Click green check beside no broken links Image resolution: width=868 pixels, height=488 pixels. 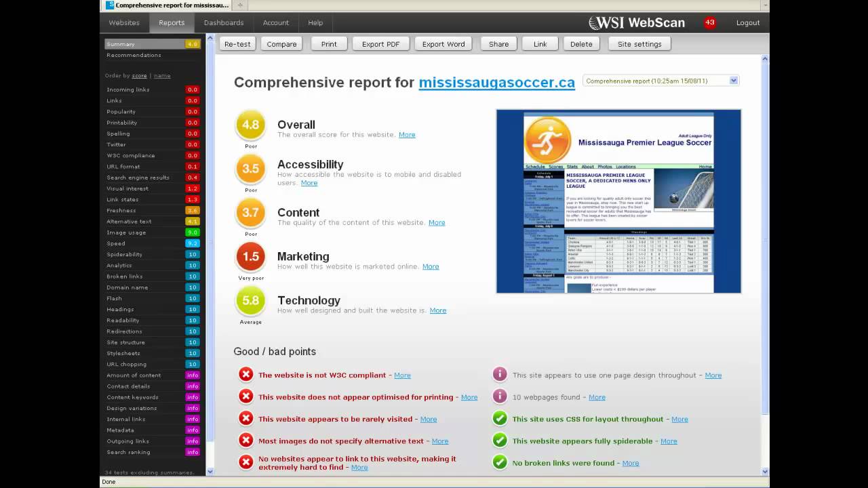pyautogui.click(x=500, y=462)
